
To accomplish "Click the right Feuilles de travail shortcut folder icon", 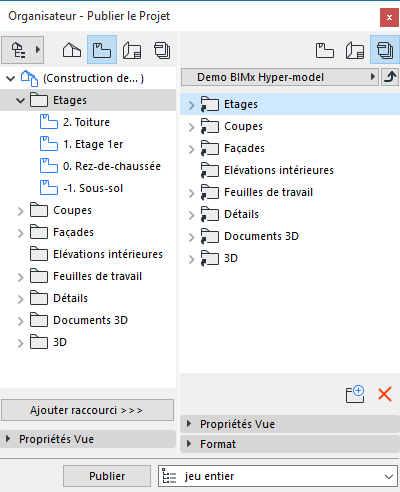I will click(x=210, y=192).
